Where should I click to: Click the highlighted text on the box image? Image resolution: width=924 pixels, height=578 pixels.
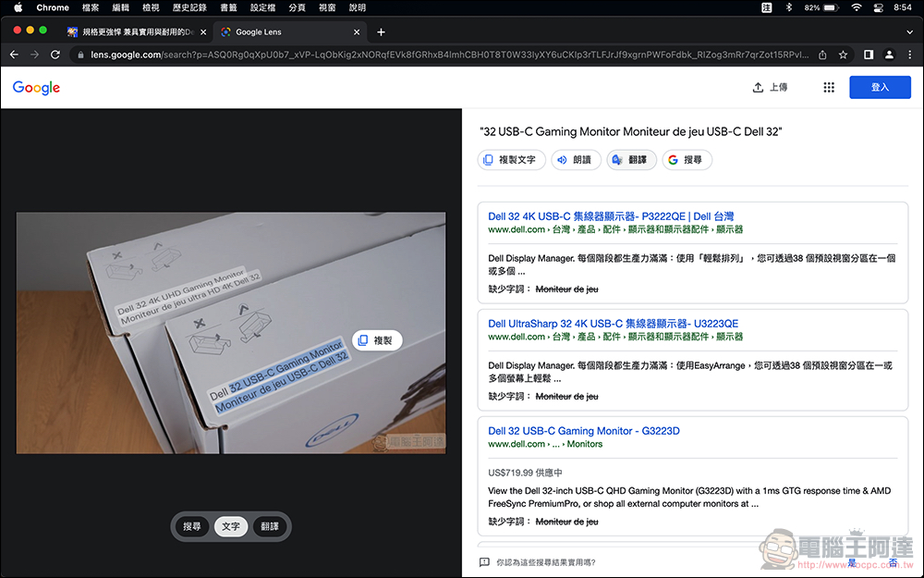pos(282,375)
